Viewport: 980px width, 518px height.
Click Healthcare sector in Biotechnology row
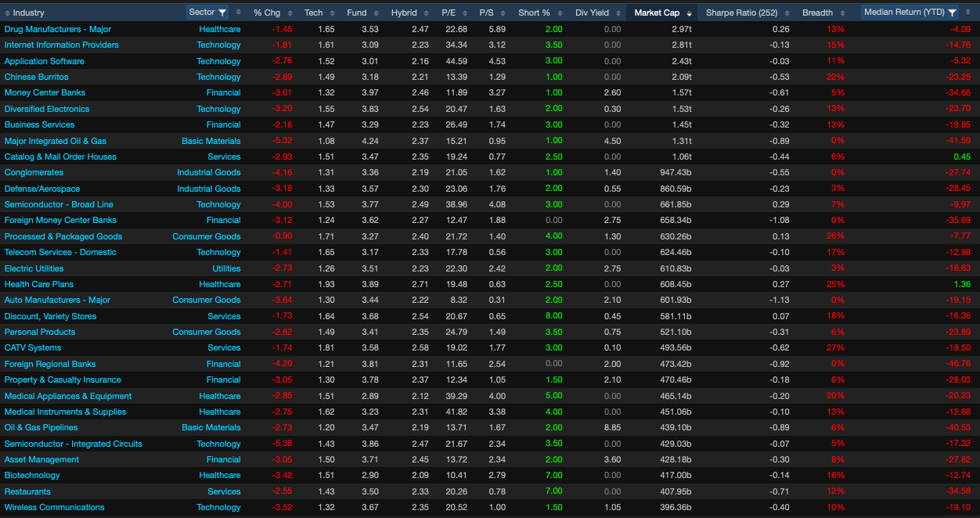click(220, 475)
